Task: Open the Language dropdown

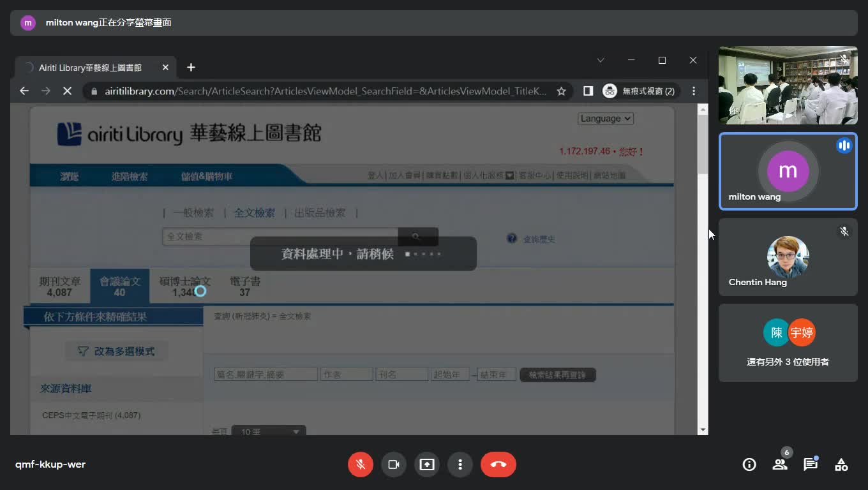Action: pyautogui.click(x=606, y=119)
